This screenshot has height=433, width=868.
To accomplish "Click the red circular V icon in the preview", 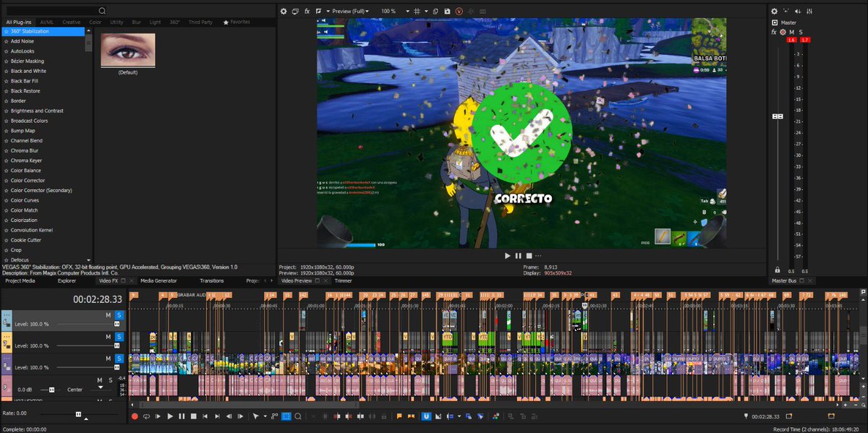I will coord(459,12).
